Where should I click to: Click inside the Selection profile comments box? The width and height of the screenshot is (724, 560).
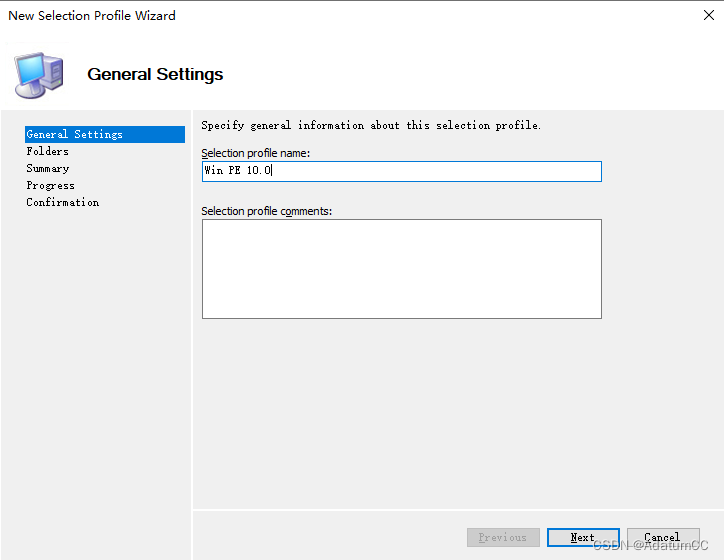tap(401, 268)
